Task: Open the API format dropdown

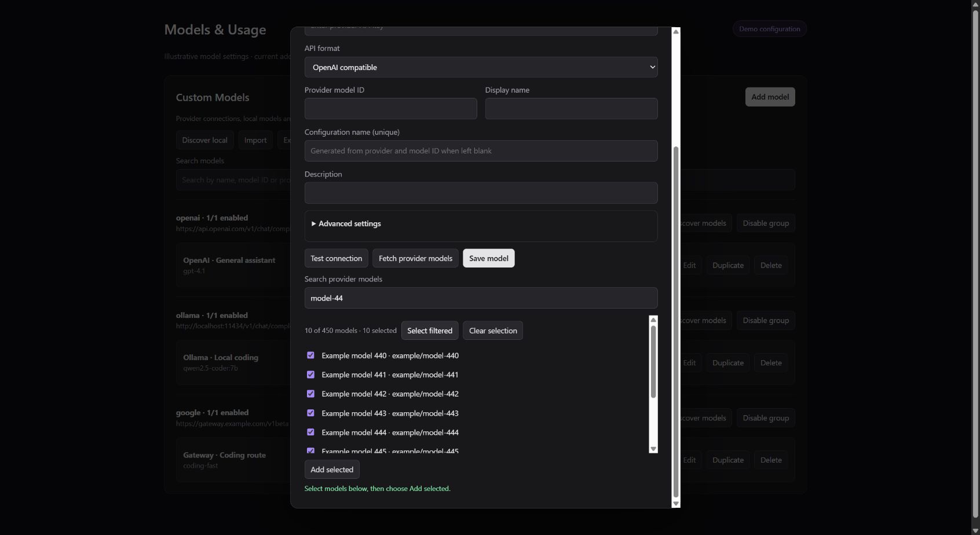Action: tap(481, 67)
